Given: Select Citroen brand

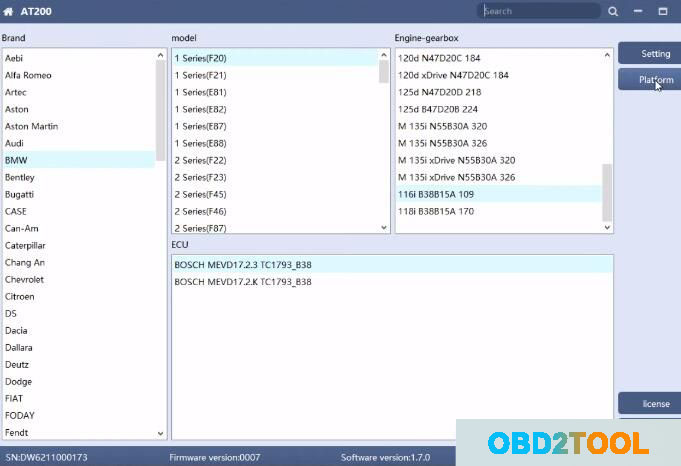Looking at the screenshot, I should (x=79, y=297).
